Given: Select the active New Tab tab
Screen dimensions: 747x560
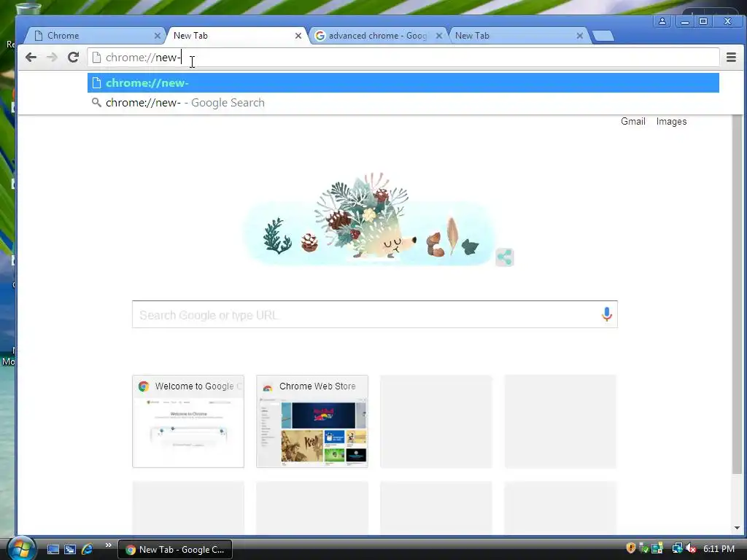Looking at the screenshot, I should pos(233,36).
